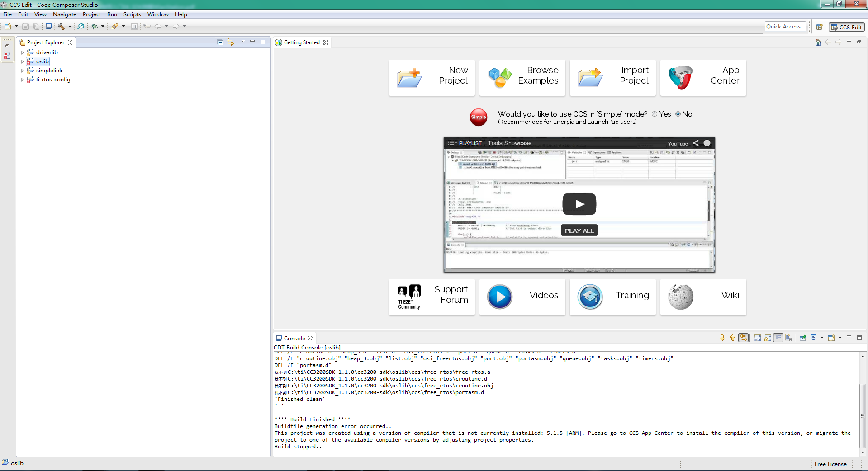868x471 pixels.
Task: Open the Project menu
Action: (92, 14)
